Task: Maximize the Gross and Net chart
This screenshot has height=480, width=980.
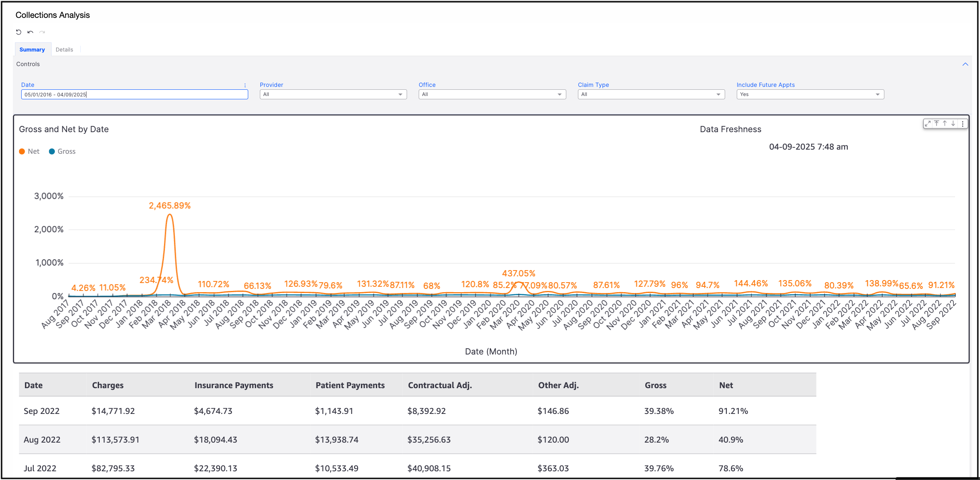Action: [x=928, y=123]
